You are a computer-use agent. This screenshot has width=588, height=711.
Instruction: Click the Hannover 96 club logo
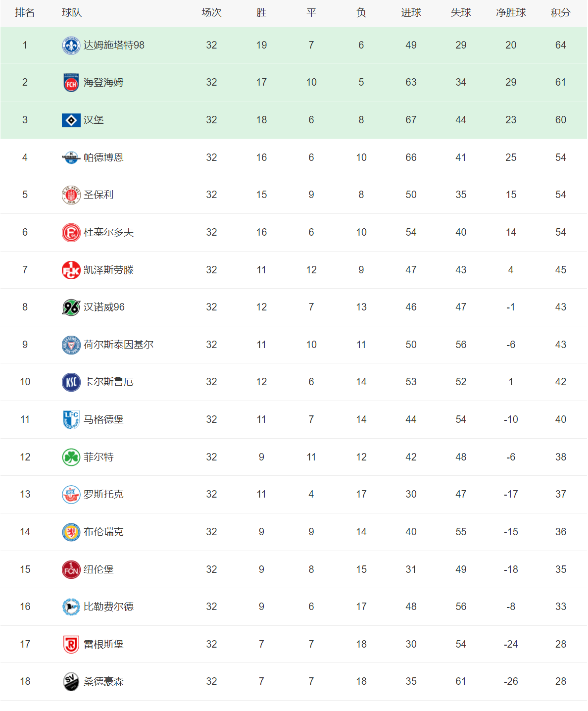point(71,307)
